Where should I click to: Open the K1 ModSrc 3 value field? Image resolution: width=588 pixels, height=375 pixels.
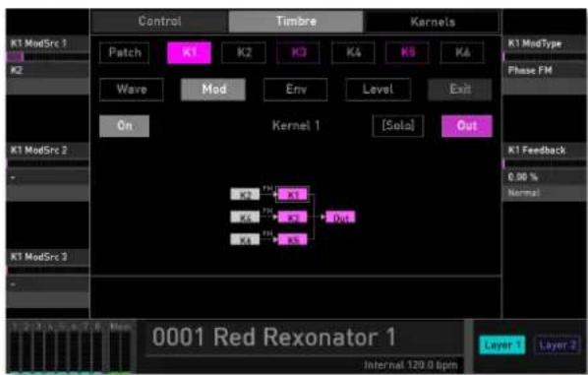47,284
